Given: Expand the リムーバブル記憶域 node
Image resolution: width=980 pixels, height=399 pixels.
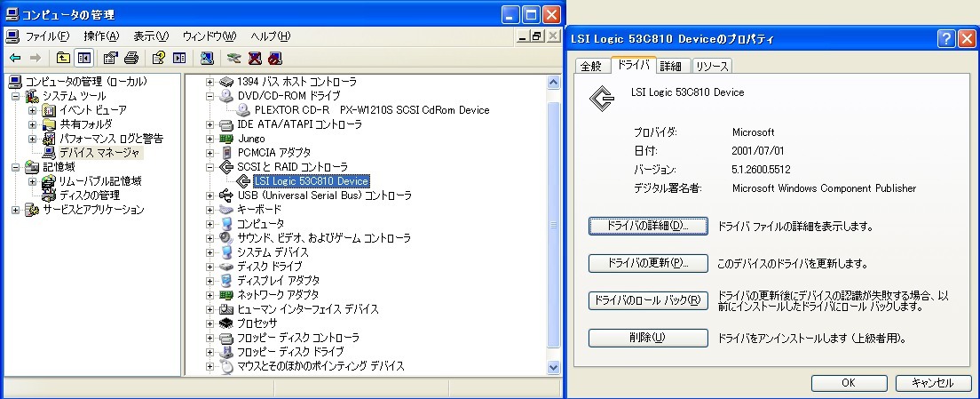Looking at the screenshot, I should [x=33, y=180].
